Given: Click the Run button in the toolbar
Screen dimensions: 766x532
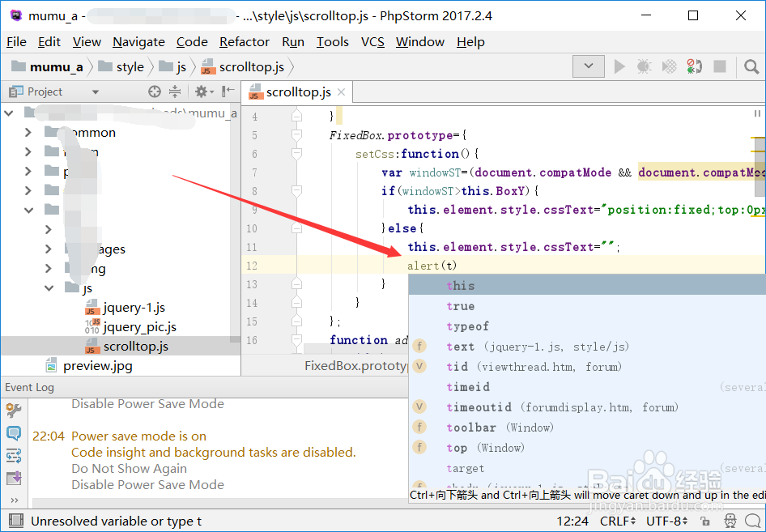Looking at the screenshot, I should click(x=619, y=66).
